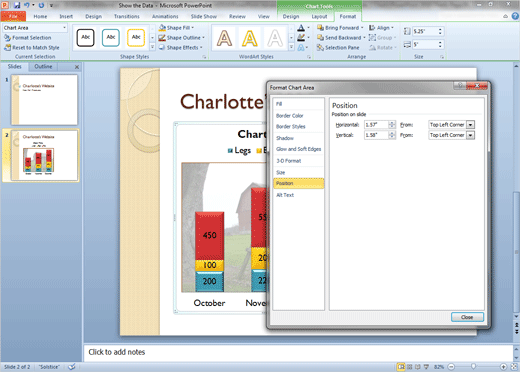
Task: Apply the teal outline Abc shape style
Action: pyautogui.click(x=111, y=37)
